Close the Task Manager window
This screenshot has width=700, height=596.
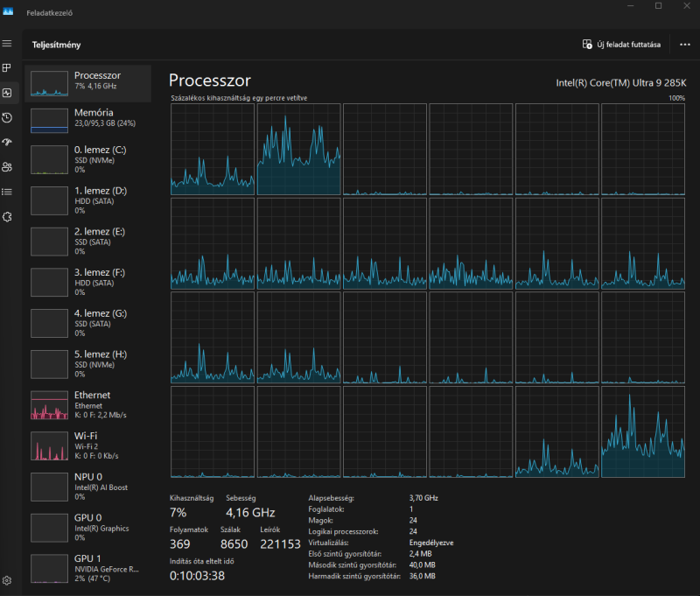[687, 6]
